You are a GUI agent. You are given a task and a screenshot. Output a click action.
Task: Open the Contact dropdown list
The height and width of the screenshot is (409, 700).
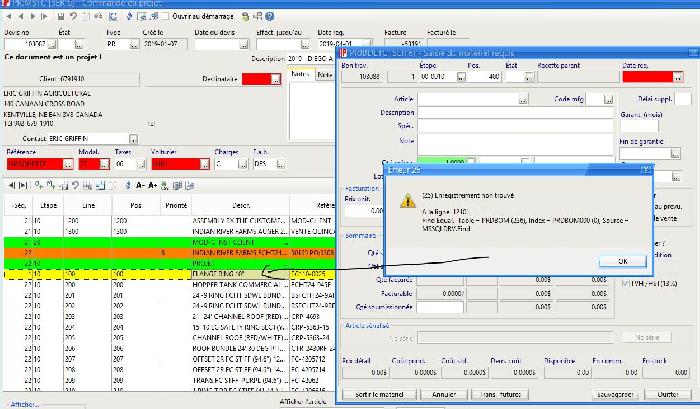[134, 138]
